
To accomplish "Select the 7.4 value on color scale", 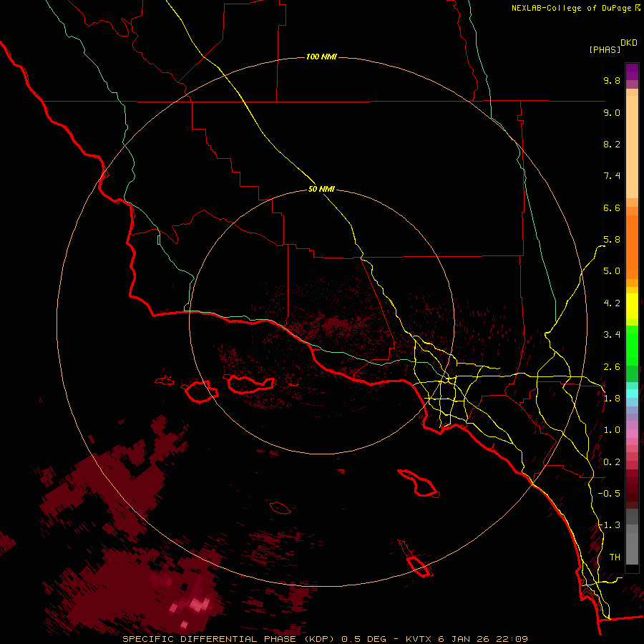I will pyautogui.click(x=612, y=176).
